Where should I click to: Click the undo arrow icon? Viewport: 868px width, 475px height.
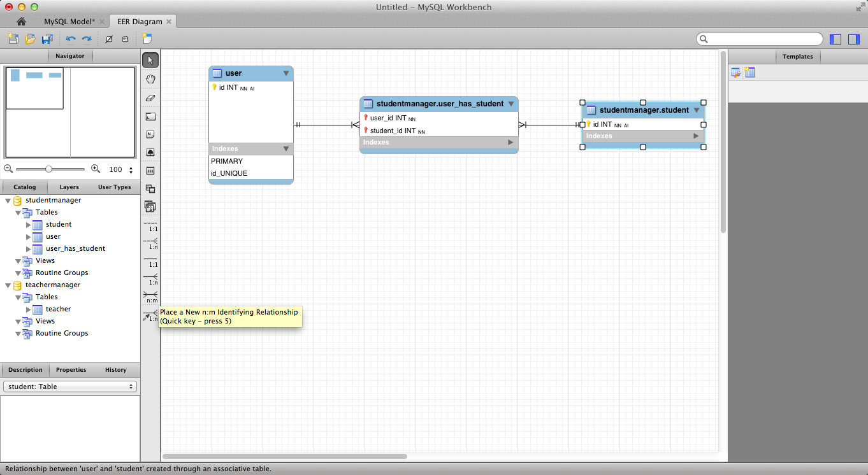point(71,39)
